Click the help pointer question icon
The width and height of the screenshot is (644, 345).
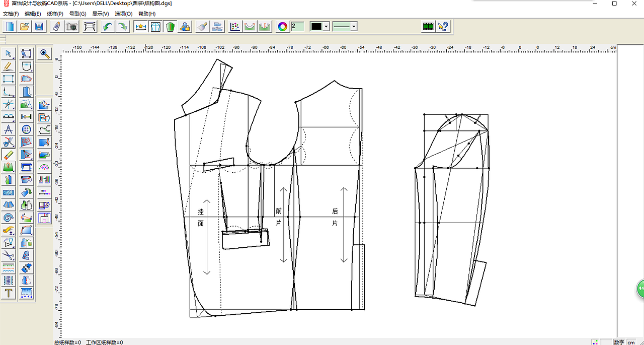pyautogui.click(x=443, y=27)
